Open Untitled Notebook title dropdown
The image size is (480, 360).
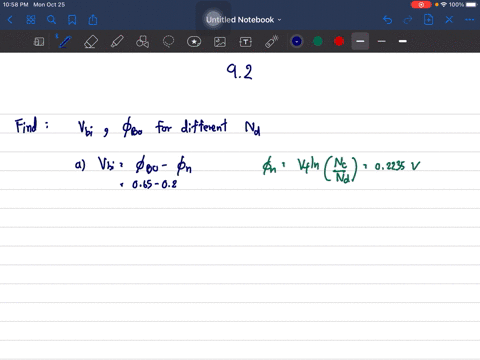coord(243,20)
